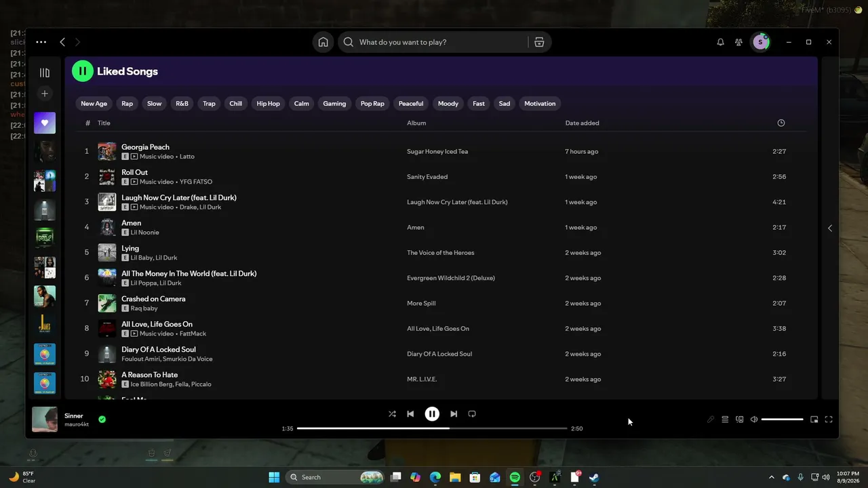Image resolution: width=868 pixels, height=488 pixels.
Task: Toggle shuffle playback
Action: [392, 414]
